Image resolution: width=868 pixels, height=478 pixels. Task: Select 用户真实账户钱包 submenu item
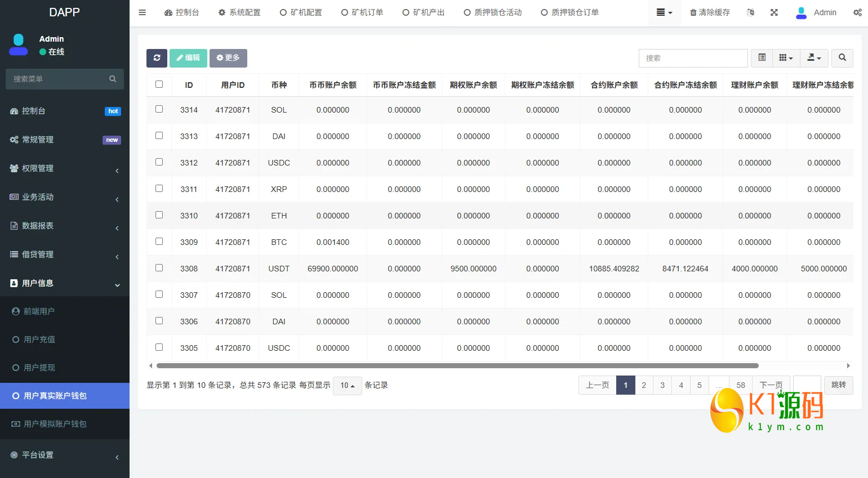click(x=65, y=396)
